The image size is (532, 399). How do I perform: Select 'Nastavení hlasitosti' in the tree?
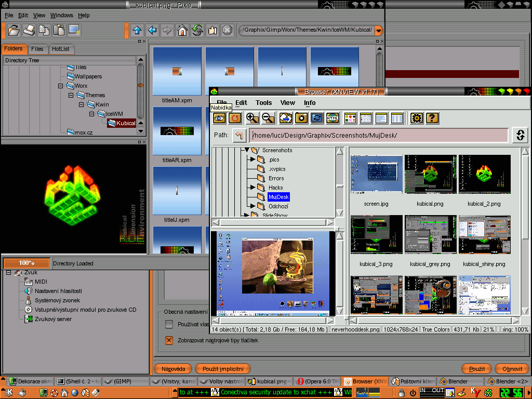click(x=58, y=291)
